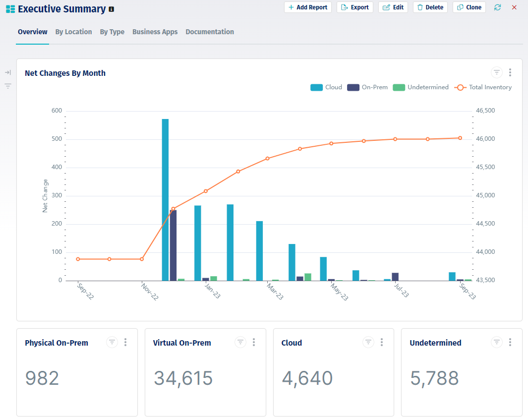Click the Add Report button
Image resolution: width=528 pixels, height=420 pixels.
pyautogui.click(x=308, y=7)
